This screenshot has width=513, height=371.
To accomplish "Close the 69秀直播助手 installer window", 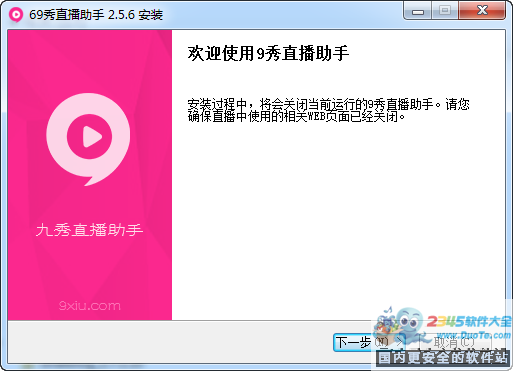I will pos(482,11).
